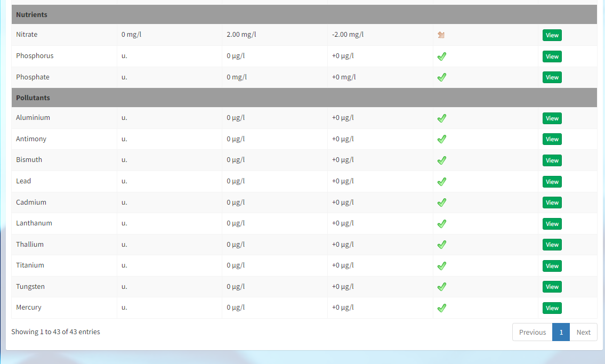Select the Lanthanum row name
This screenshot has width=605, height=364.
tap(34, 223)
